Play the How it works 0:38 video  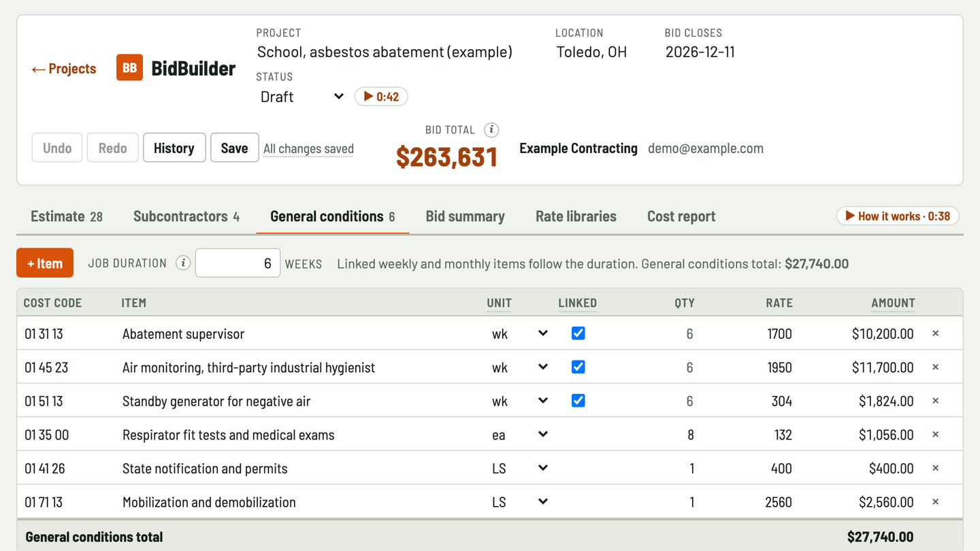point(898,216)
